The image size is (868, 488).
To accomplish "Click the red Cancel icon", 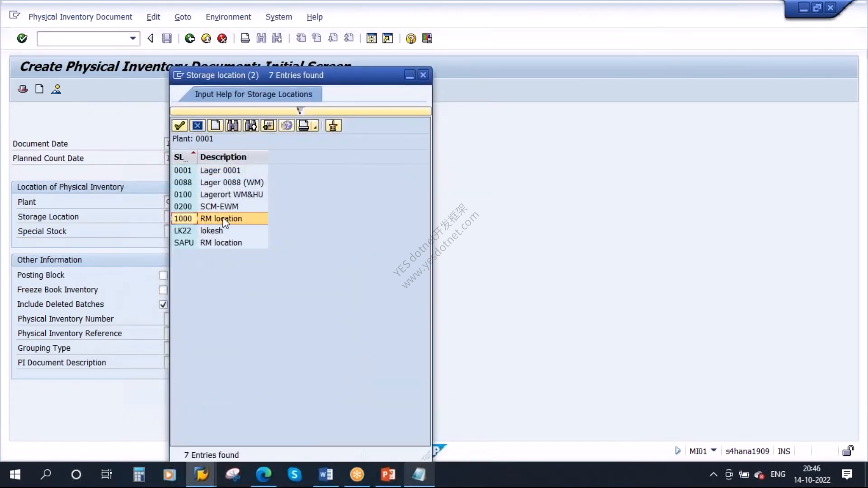I will point(222,38).
